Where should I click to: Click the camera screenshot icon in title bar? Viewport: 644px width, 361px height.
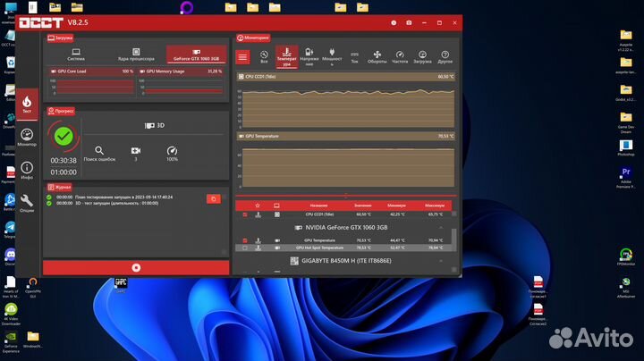409,23
